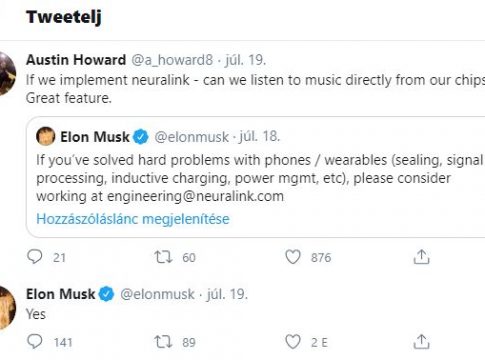The image size is (485, 360).
Task: Open the júl. 19. timestamp on Austin's tweet
Action: [x=245, y=60]
